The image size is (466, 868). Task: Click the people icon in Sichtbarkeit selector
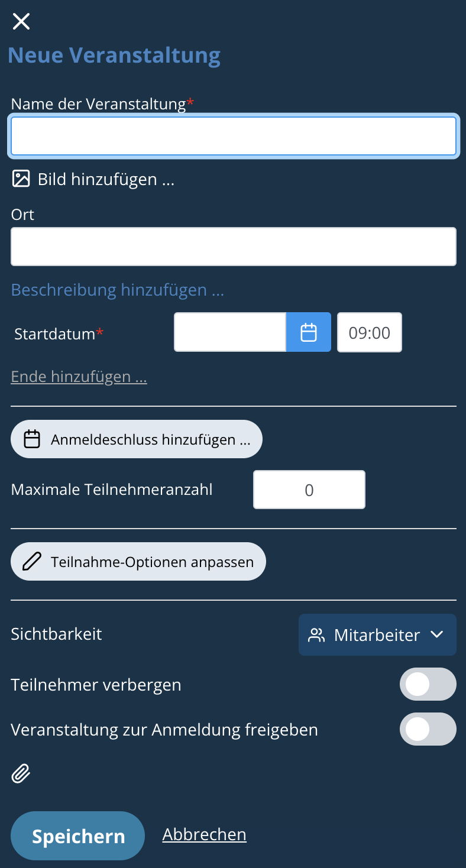click(317, 635)
